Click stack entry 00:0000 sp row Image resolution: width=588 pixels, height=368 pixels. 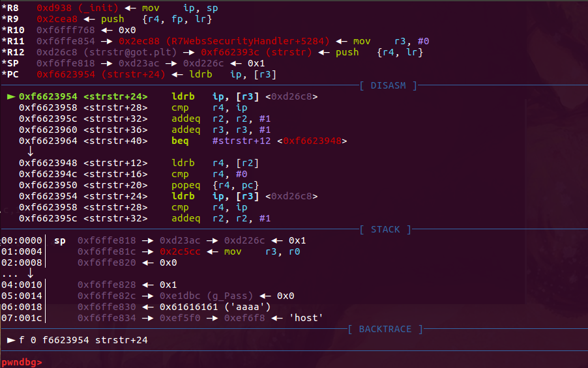click(x=153, y=240)
